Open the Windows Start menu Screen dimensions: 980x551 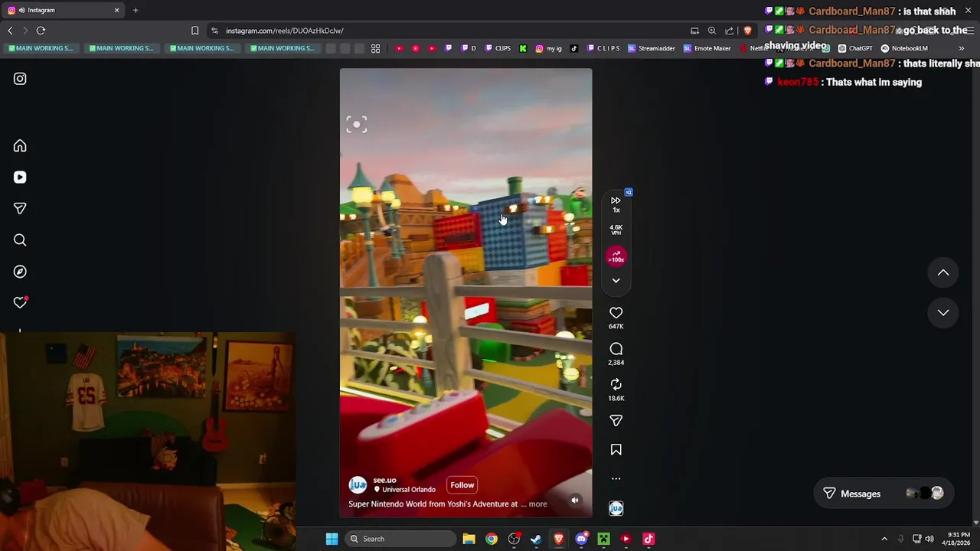point(332,539)
